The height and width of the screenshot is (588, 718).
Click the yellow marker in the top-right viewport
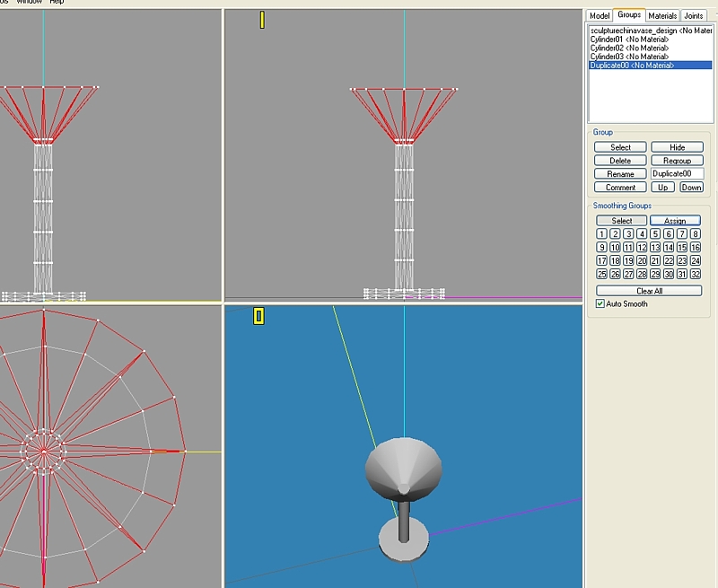point(262,20)
